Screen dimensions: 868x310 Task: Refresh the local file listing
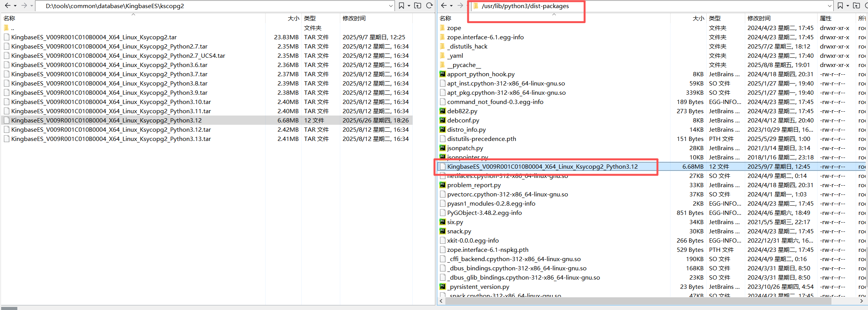click(429, 6)
